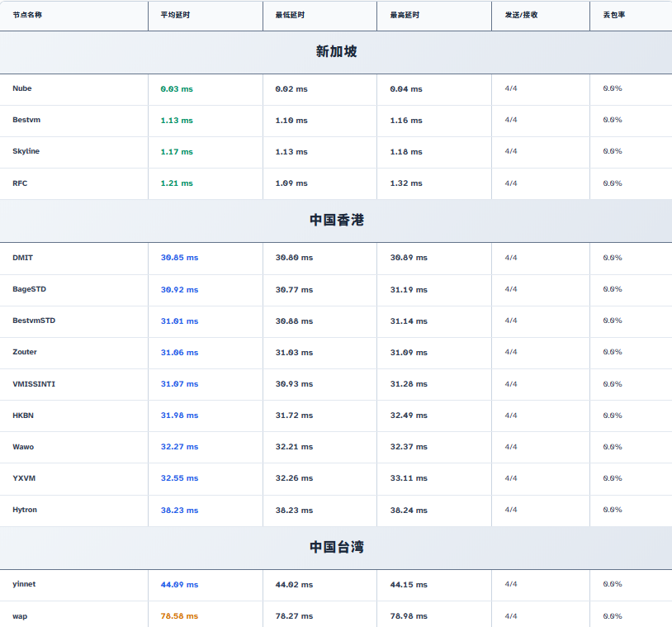The width and height of the screenshot is (672, 627).
Task: Collapse the 新加坡 group section
Action: coord(336,52)
